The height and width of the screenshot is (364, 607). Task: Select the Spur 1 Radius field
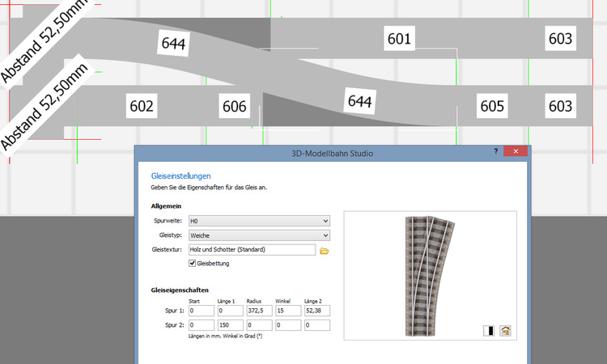[x=260, y=311]
